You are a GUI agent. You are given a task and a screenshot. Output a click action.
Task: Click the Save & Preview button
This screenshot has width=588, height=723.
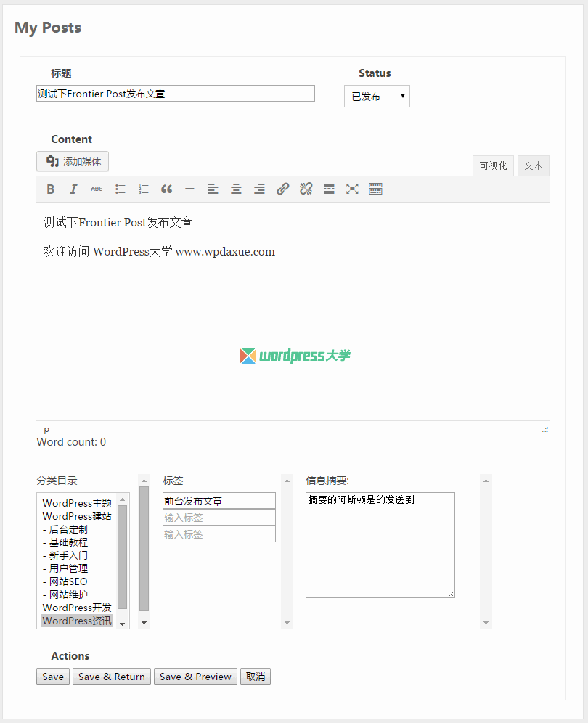[x=195, y=677]
